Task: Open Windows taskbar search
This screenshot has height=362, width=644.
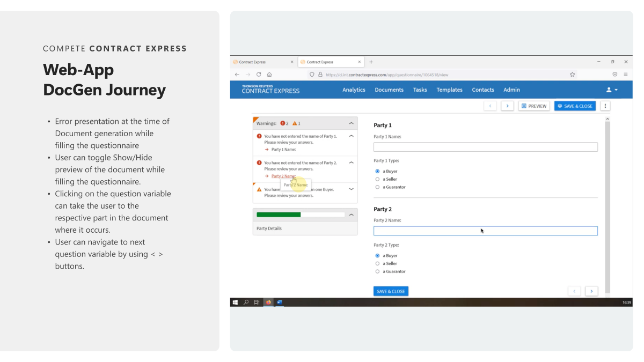Action: 246,302
